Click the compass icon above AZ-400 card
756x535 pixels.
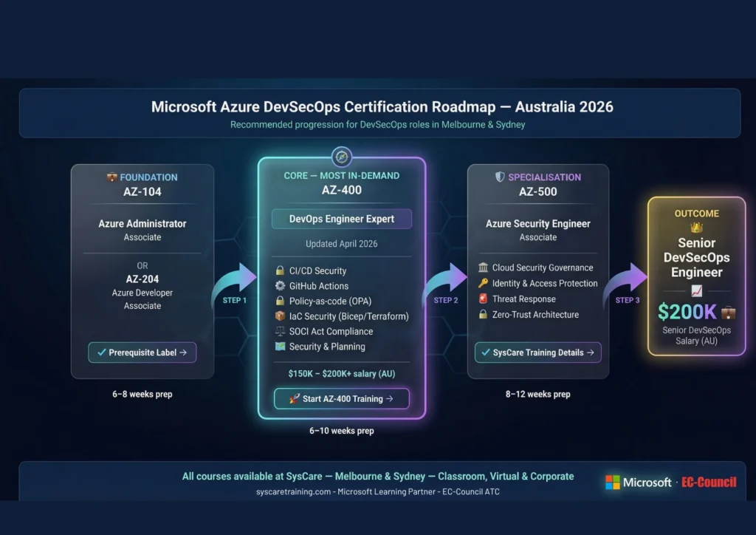(341, 157)
